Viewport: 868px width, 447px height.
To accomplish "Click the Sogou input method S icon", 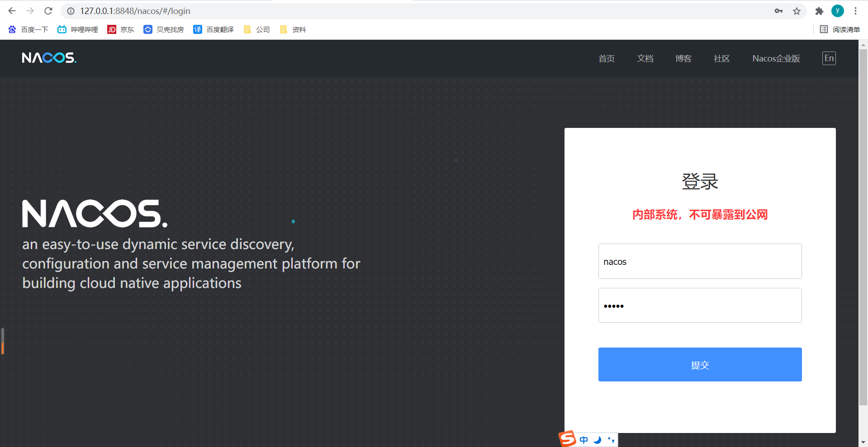I will pos(567,439).
